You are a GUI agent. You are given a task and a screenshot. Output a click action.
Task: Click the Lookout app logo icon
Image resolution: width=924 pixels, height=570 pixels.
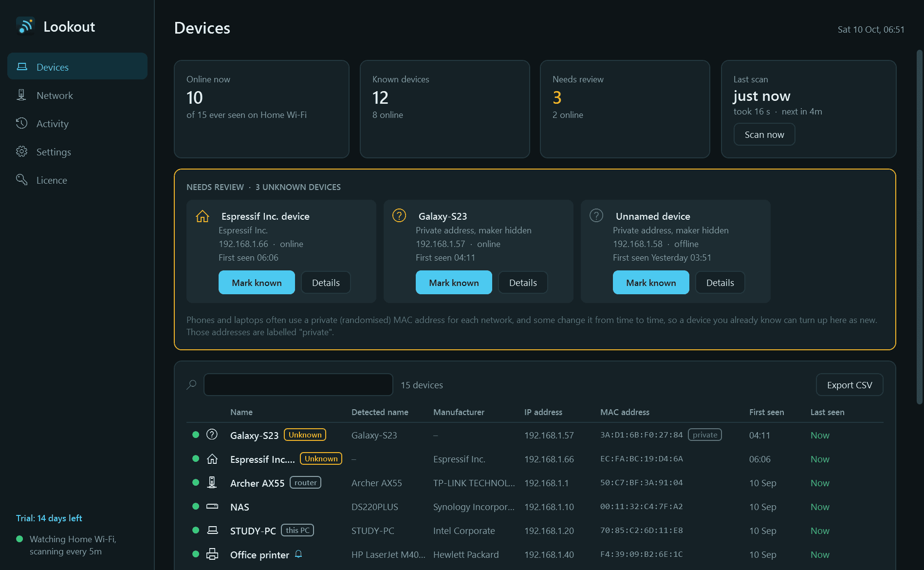tap(25, 26)
